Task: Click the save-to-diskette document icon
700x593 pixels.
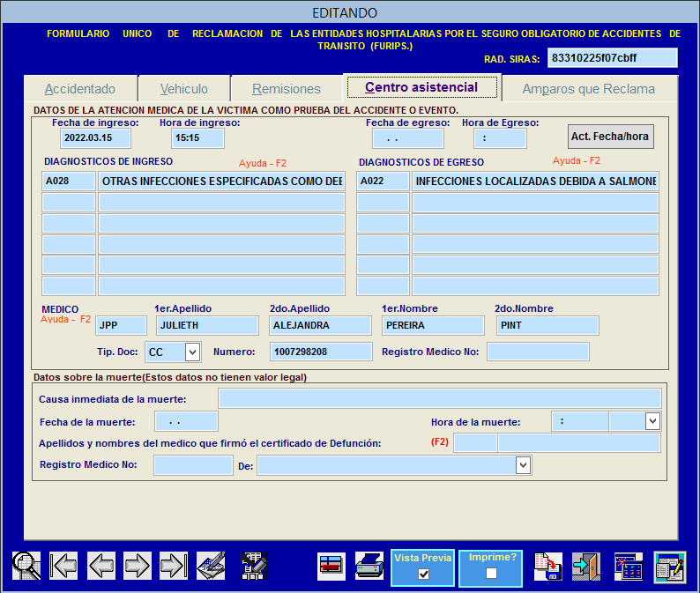Action: [548, 566]
